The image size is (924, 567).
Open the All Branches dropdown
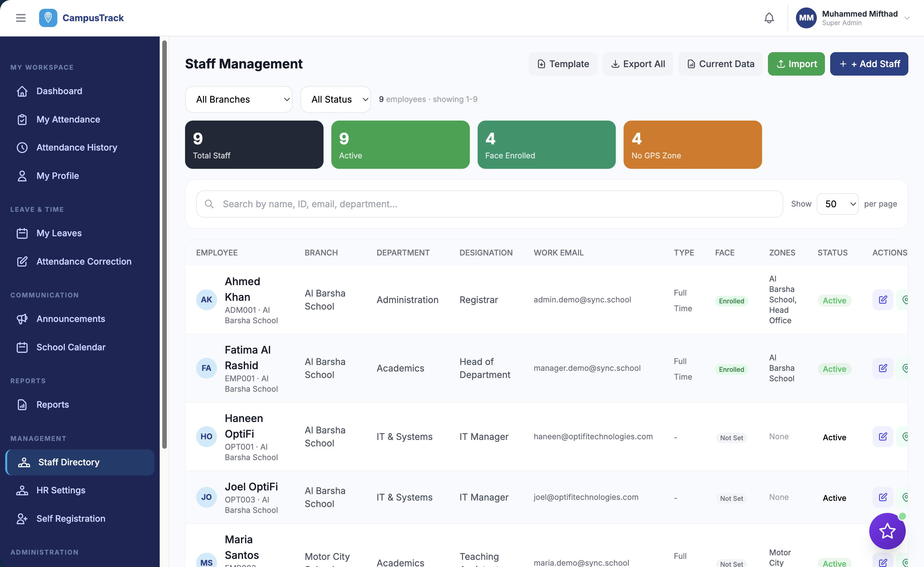click(239, 99)
